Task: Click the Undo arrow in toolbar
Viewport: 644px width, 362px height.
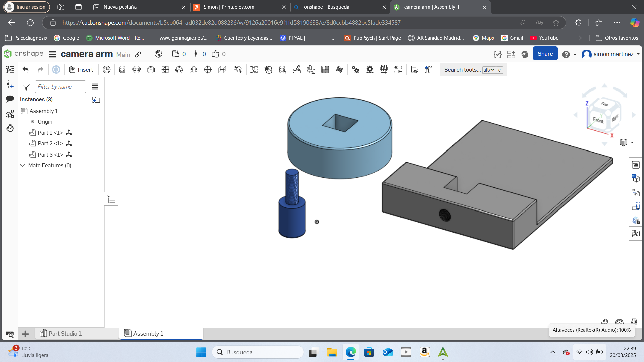Action: point(25,69)
